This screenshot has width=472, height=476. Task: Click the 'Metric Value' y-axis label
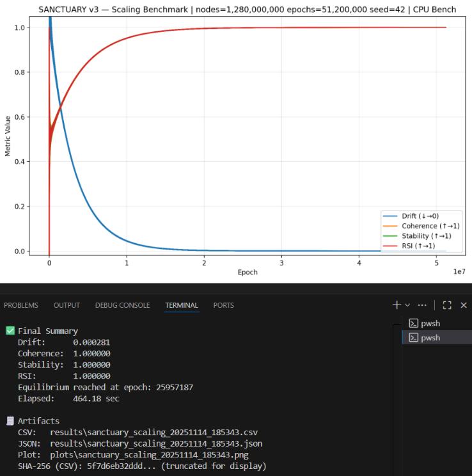tap(8, 136)
